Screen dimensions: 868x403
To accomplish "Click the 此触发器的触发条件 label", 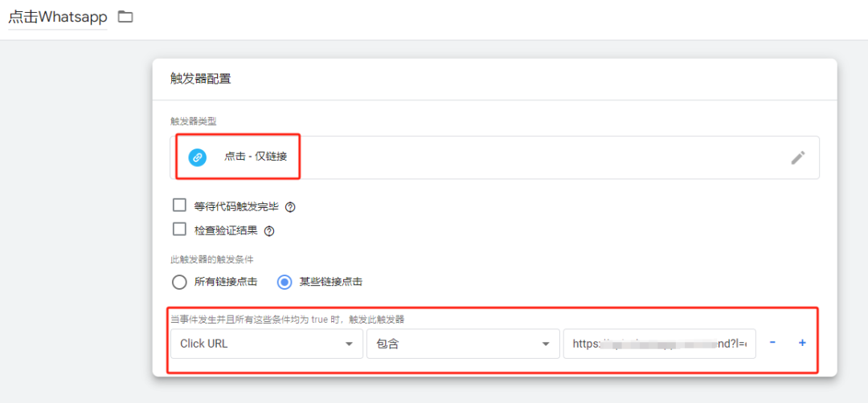I will pos(212,258).
